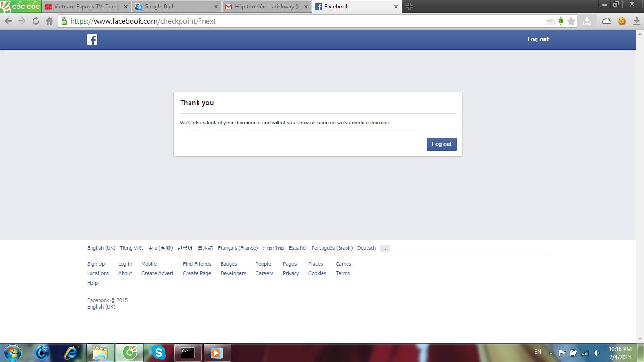Image resolution: width=644 pixels, height=362 pixels.
Task: Reload the page with refresh icon
Action: (x=35, y=21)
